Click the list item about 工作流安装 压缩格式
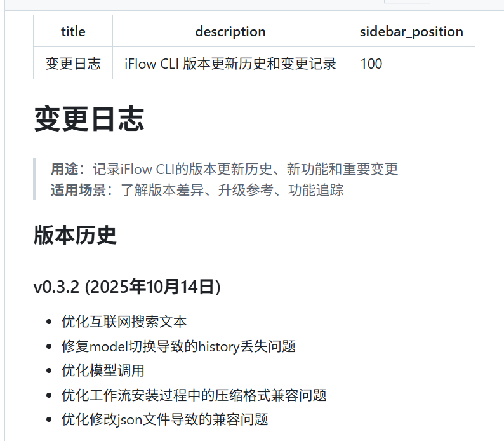This screenshot has height=441, width=504. point(194,395)
